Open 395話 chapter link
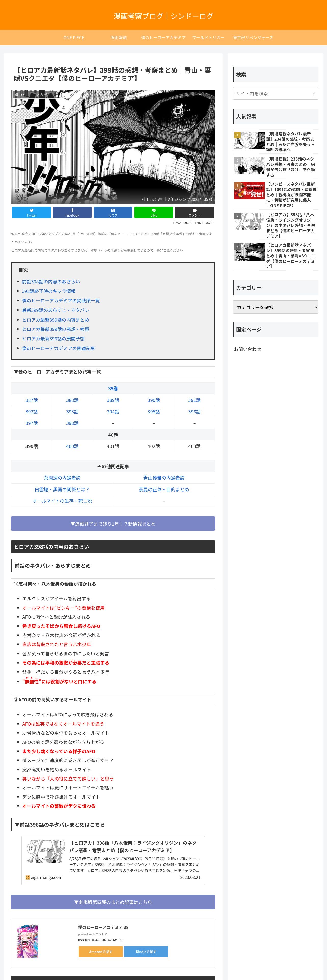 pos(154,412)
